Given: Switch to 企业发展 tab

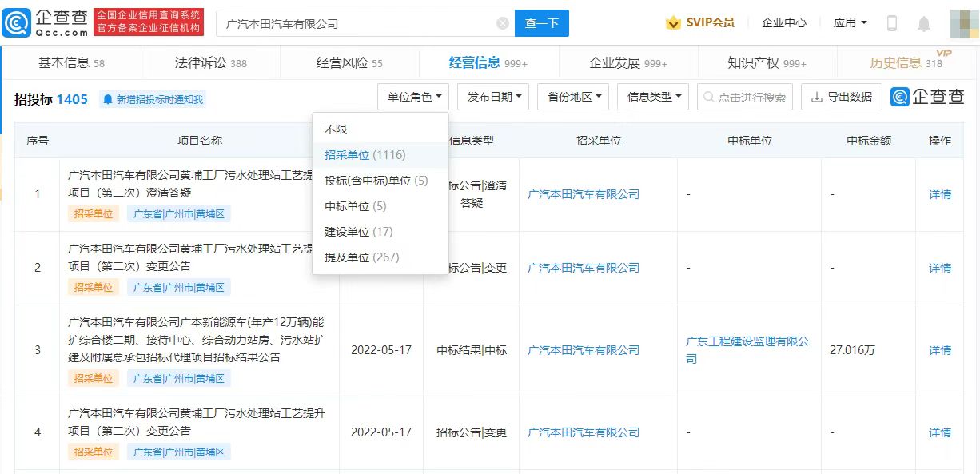Looking at the screenshot, I should point(628,62).
